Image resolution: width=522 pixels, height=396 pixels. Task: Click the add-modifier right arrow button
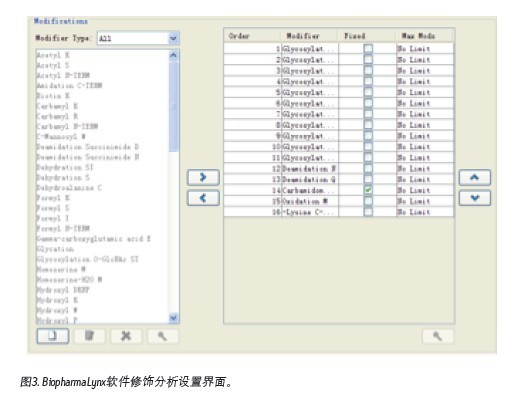click(203, 177)
